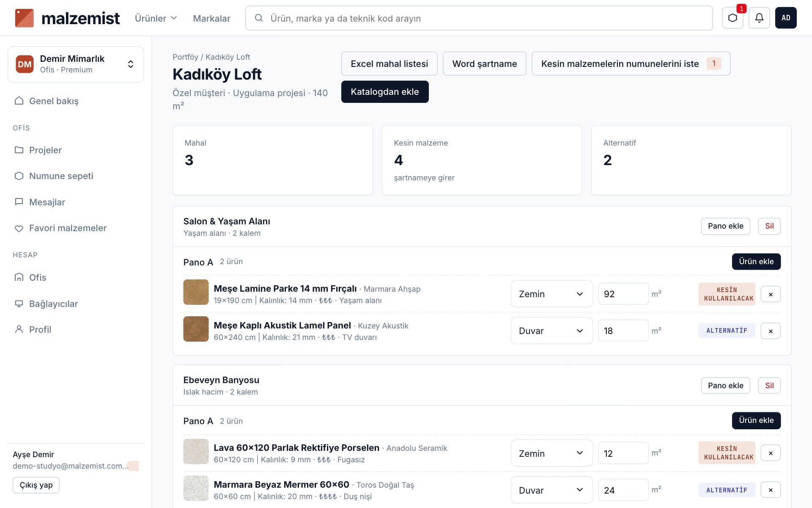
Task: Open notifications bell icon
Action: [x=759, y=18]
